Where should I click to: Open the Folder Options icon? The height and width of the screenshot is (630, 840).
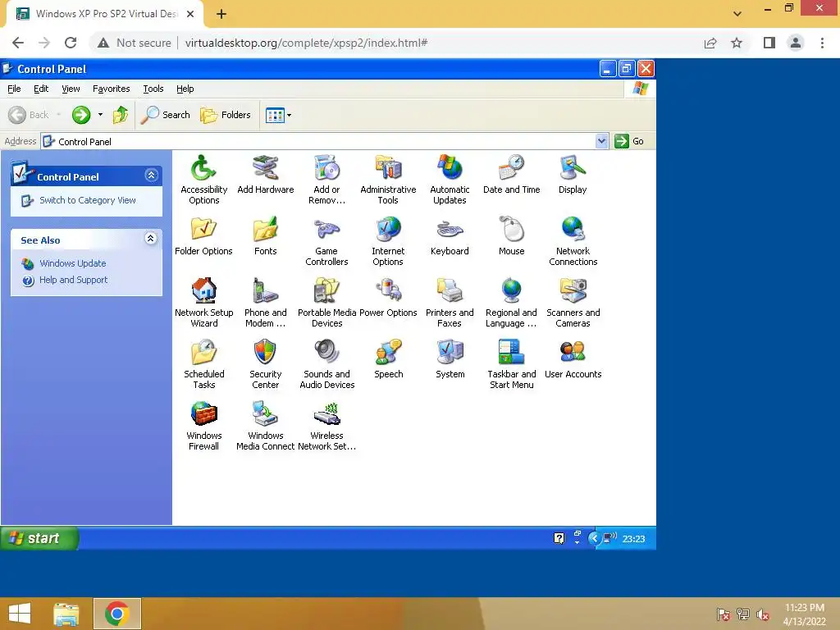pos(203,230)
